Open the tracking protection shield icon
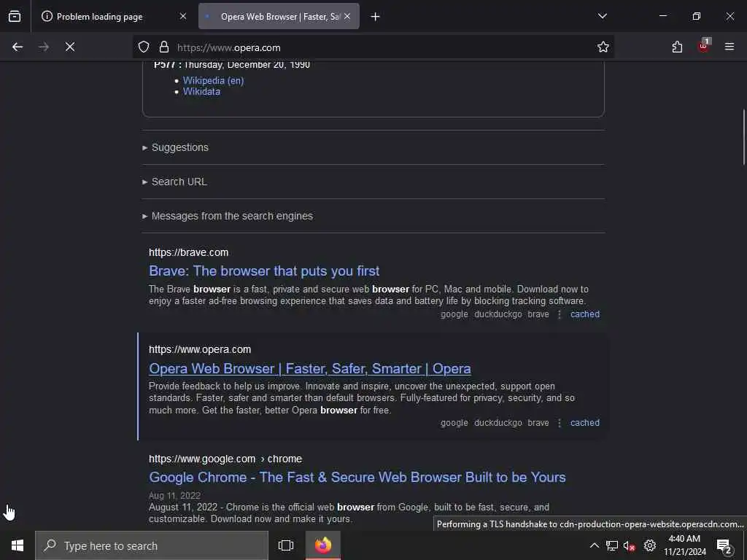 pos(144,47)
